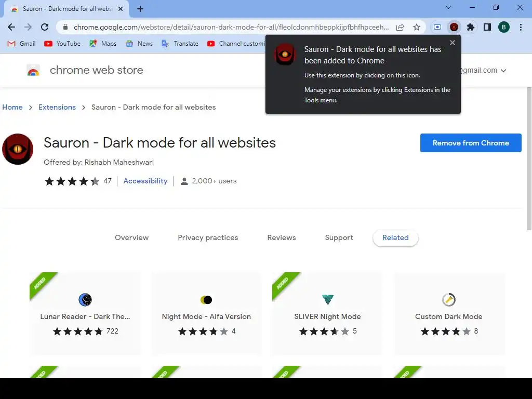Screen dimensions: 532x399
Task: Open Translate bookmark
Action: pyautogui.click(x=180, y=44)
